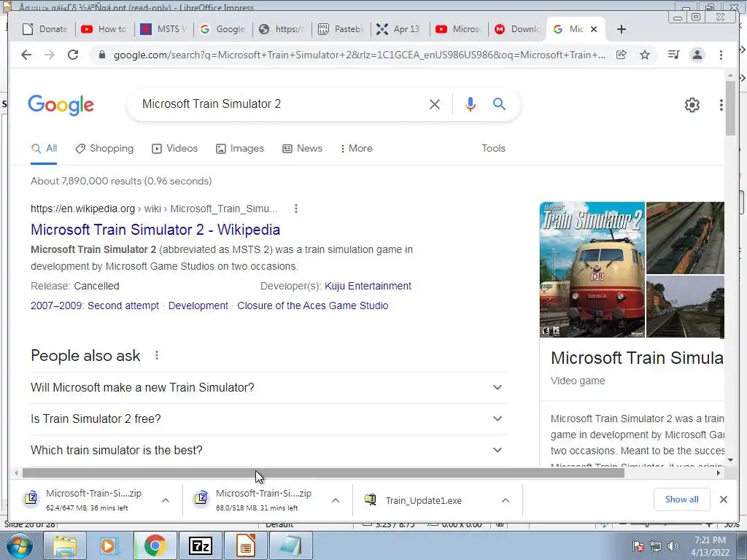Click the vertical page scrollbar thumb
Image resolution: width=747 pixels, height=560 pixels.
tap(730, 109)
